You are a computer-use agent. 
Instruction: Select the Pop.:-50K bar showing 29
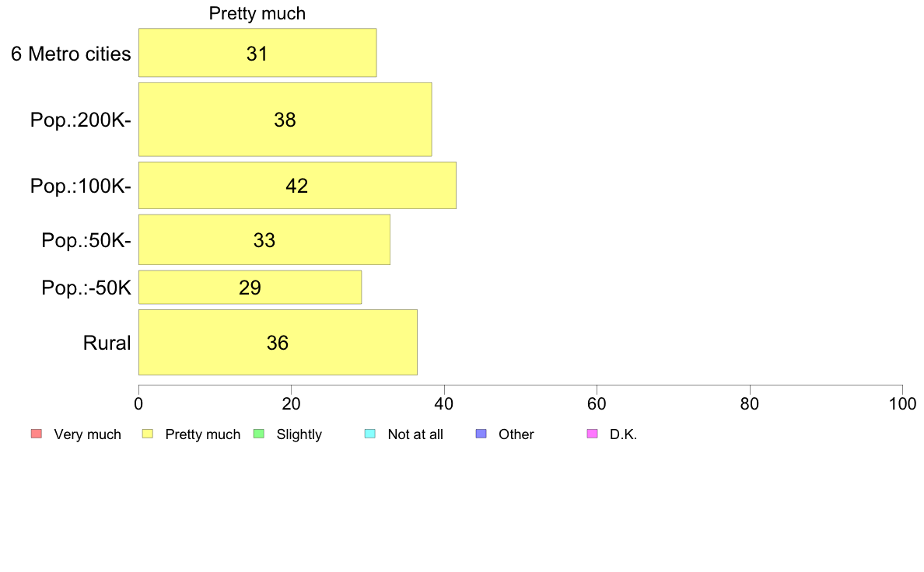250,288
